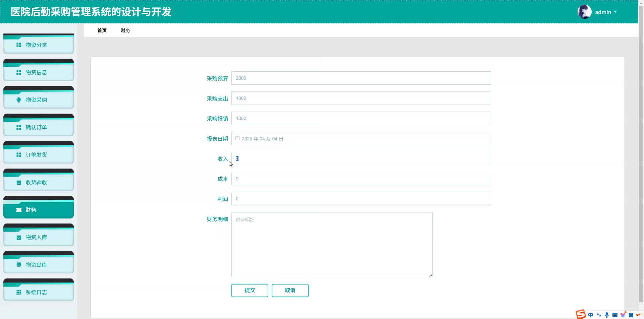Click the grid icon beside 物资信息

19,72
